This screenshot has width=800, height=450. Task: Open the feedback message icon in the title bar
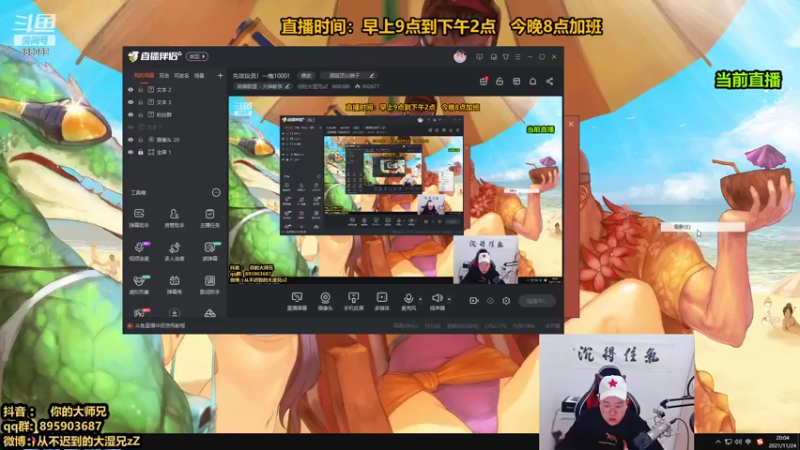(x=479, y=57)
